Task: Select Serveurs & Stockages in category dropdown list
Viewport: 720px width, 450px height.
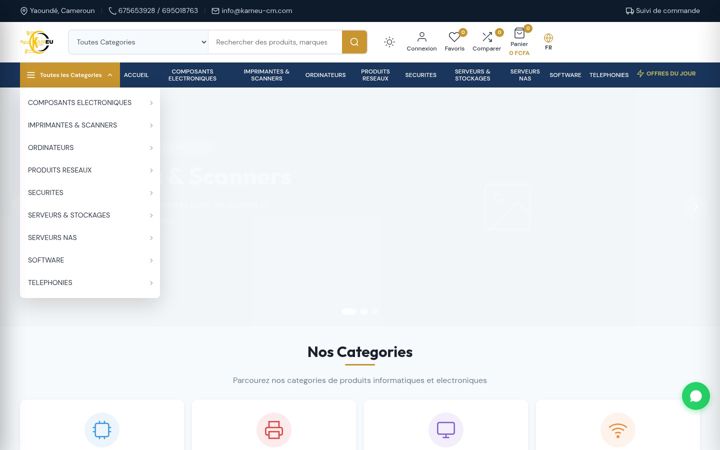Action: click(90, 215)
